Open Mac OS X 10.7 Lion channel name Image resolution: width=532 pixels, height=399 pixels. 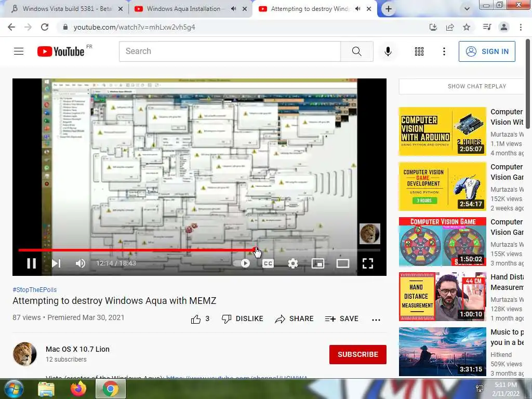78,349
